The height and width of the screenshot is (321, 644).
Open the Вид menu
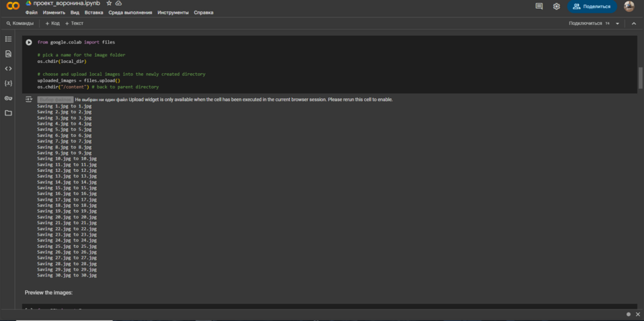(74, 13)
